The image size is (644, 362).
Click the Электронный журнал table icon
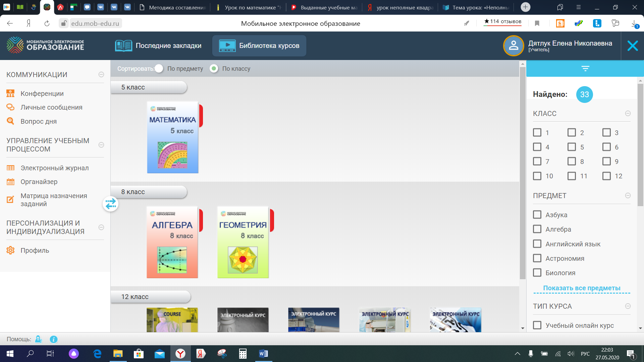click(x=10, y=168)
